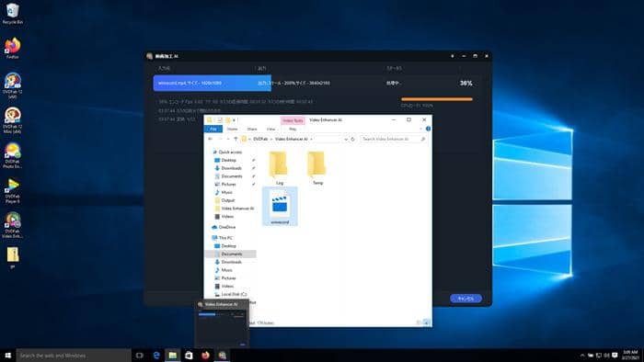Open the Explorer File tab

(x=213, y=130)
